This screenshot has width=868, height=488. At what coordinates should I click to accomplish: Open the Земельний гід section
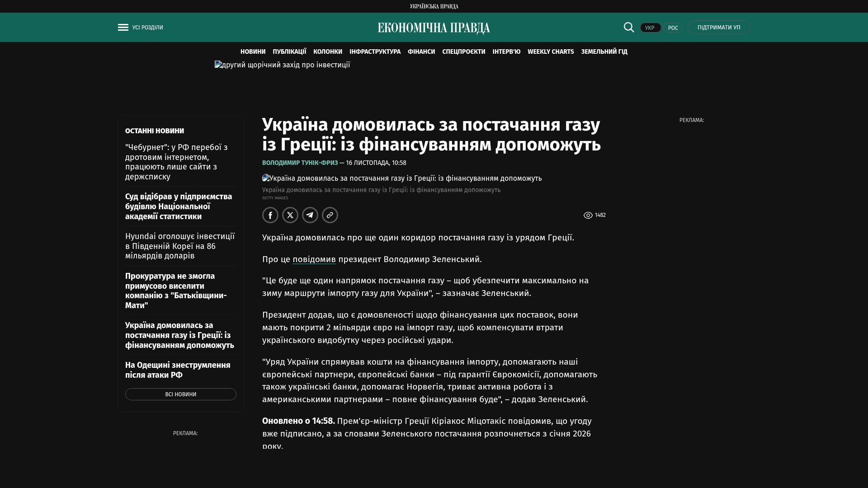(604, 52)
